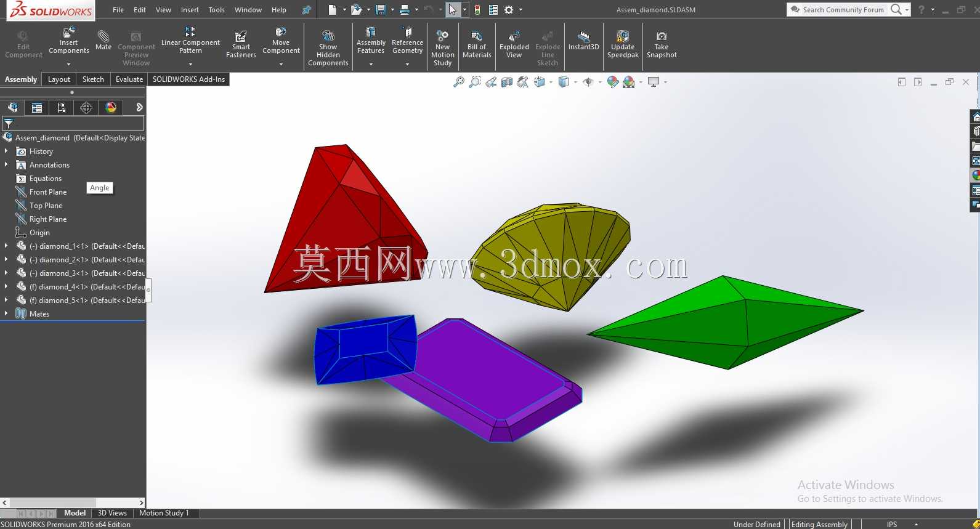Expand the diamond_4 component node
This screenshot has width=980, height=529.
(6, 286)
